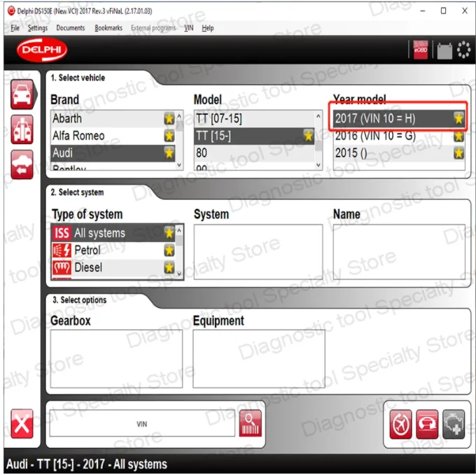The height and width of the screenshot is (475, 476).
Task: Select Diesel system type
Action: 113,267
